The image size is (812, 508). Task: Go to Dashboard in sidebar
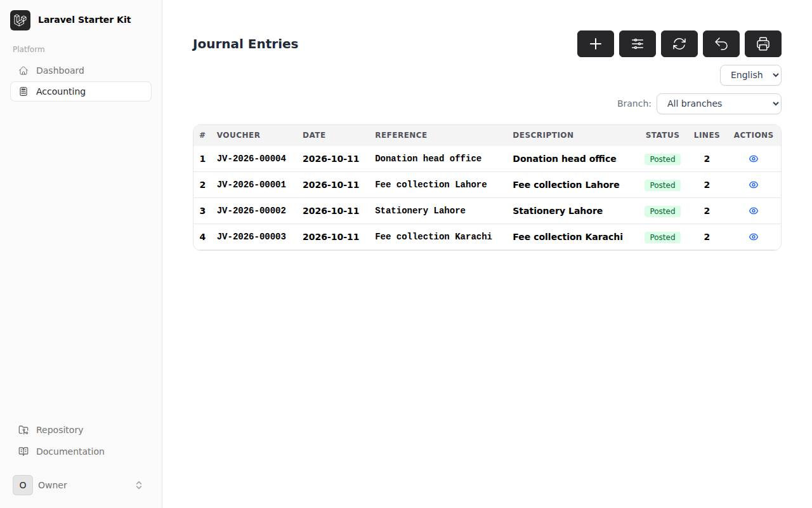[81, 70]
